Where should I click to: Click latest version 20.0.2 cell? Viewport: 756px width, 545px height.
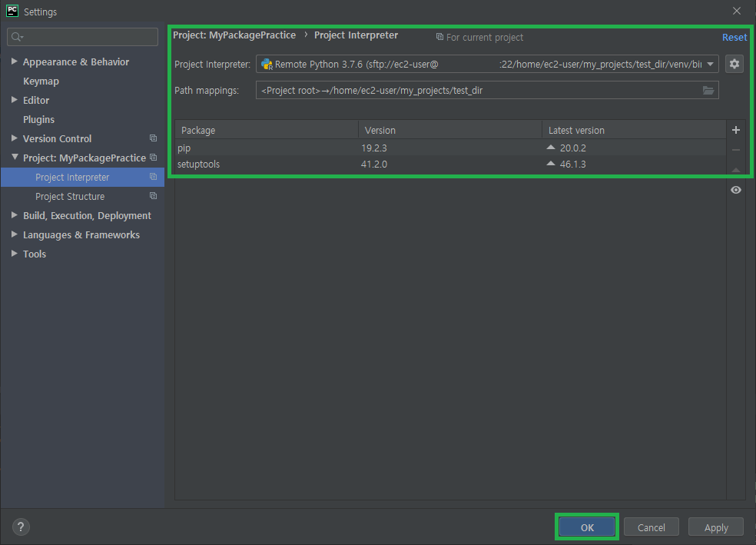573,148
